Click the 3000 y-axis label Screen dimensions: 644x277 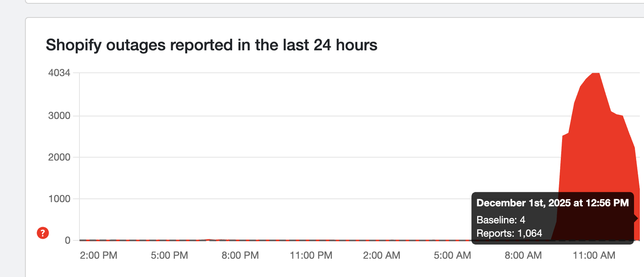point(59,116)
